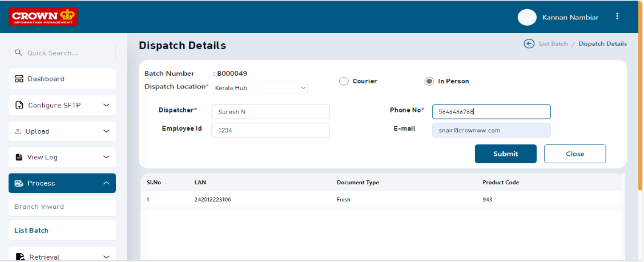Viewport: 644px width, 262px height.
Task: Expand the Configure SFTP chevron
Action: [106, 105]
